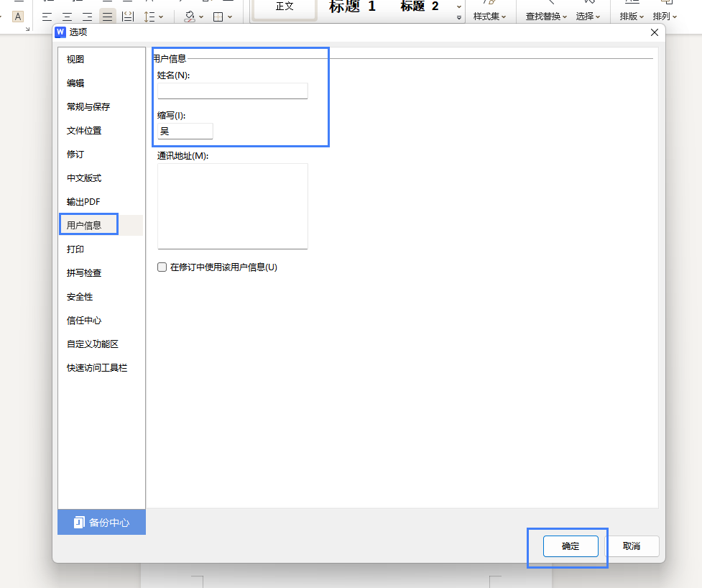The image size is (702, 588).
Task: Select the 输出PDF options category
Action: coord(83,202)
